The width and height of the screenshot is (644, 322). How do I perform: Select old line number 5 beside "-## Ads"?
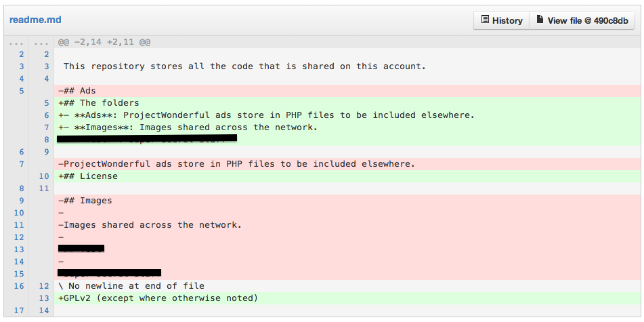[x=22, y=91]
